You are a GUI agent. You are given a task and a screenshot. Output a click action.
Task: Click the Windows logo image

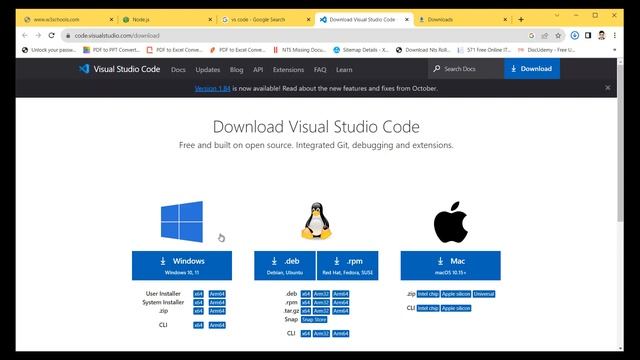(182, 222)
